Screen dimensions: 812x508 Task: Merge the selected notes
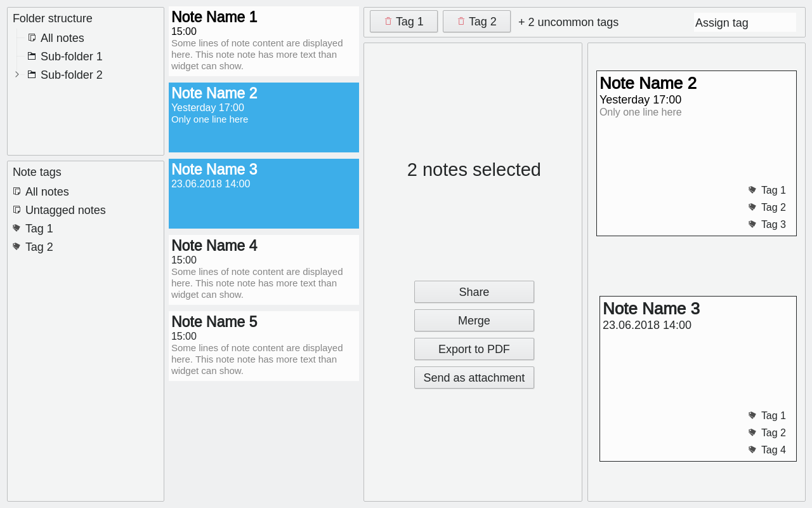(474, 320)
